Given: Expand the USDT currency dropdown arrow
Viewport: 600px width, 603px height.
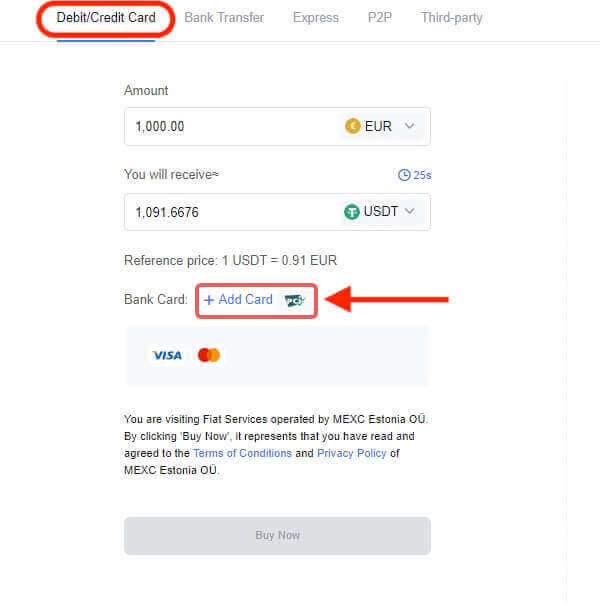Looking at the screenshot, I should [x=410, y=212].
